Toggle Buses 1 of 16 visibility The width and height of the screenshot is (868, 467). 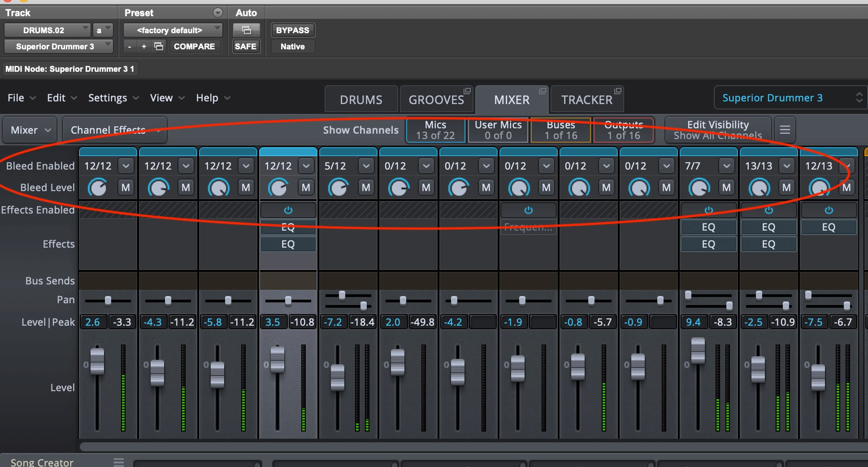[x=561, y=130]
